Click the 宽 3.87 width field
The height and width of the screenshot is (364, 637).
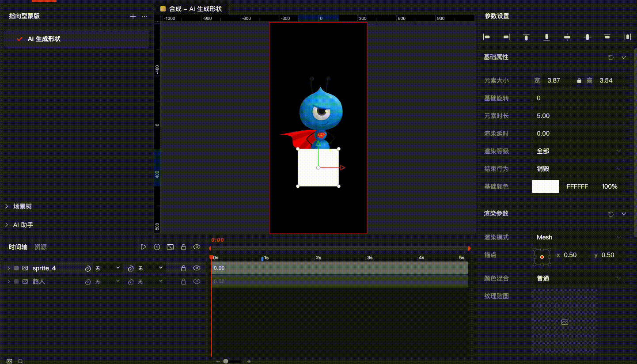pos(553,80)
